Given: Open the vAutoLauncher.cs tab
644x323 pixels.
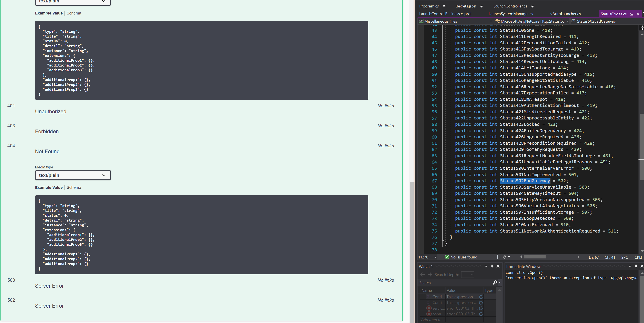Looking at the screenshot, I should [x=565, y=14].
